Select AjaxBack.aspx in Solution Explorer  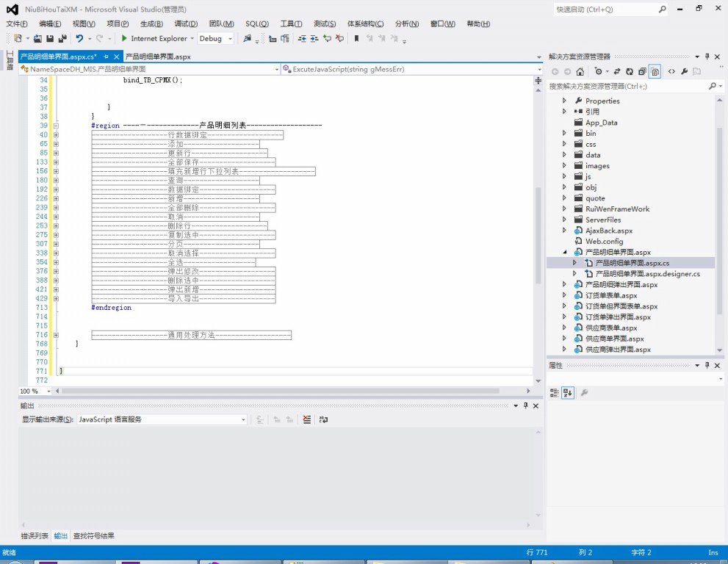[609, 231]
